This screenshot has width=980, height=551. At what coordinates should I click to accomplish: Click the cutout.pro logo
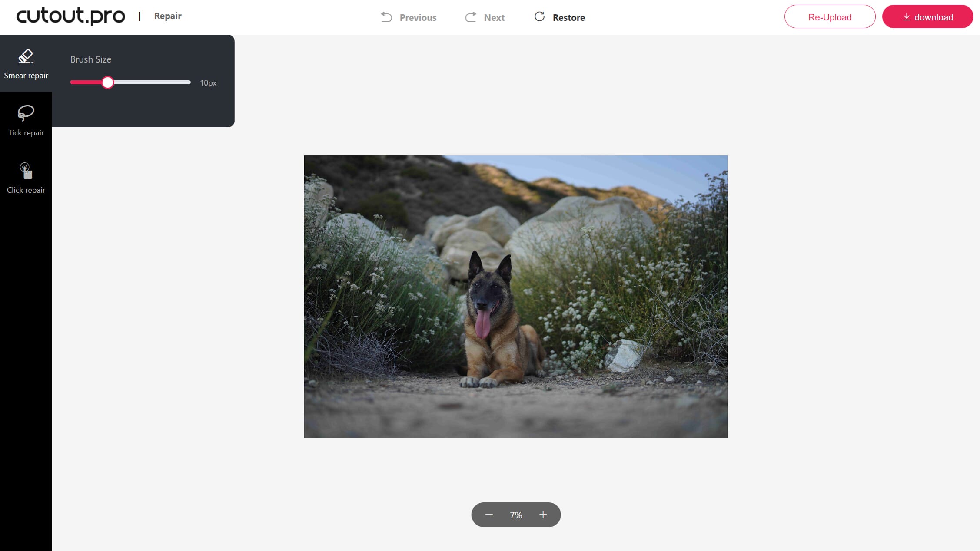tap(70, 16)
